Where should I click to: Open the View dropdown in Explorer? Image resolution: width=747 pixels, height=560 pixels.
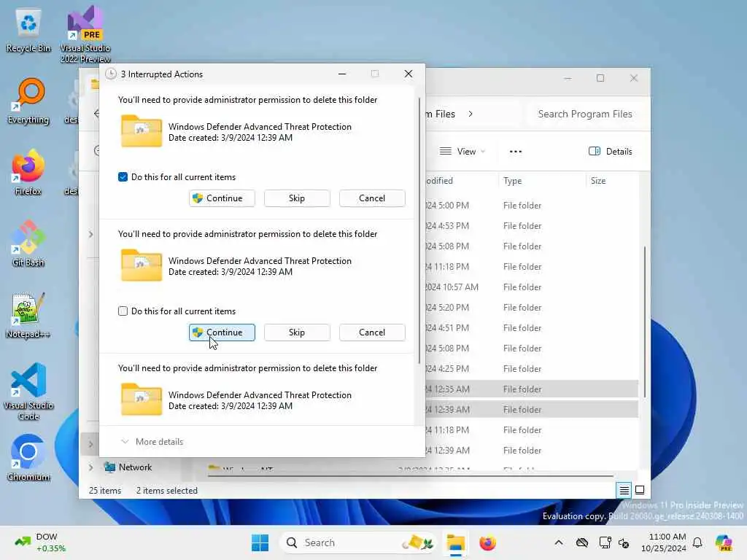(x=462, y=152)
